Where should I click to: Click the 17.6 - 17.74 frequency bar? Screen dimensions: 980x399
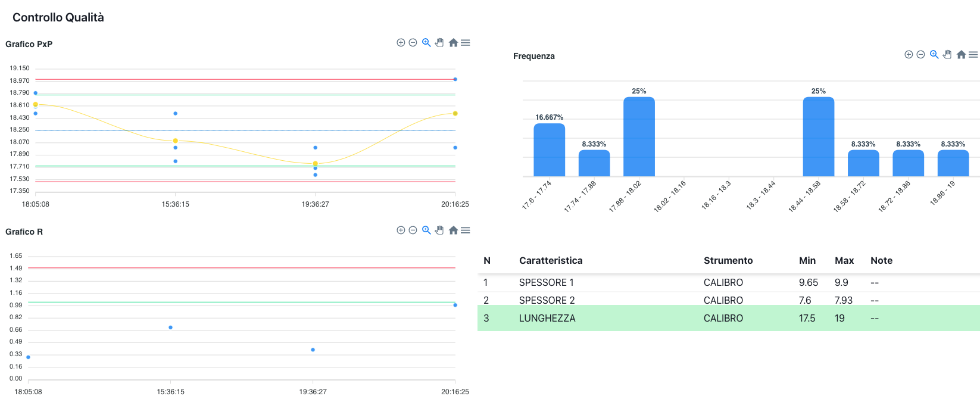(x=549, y=150)
